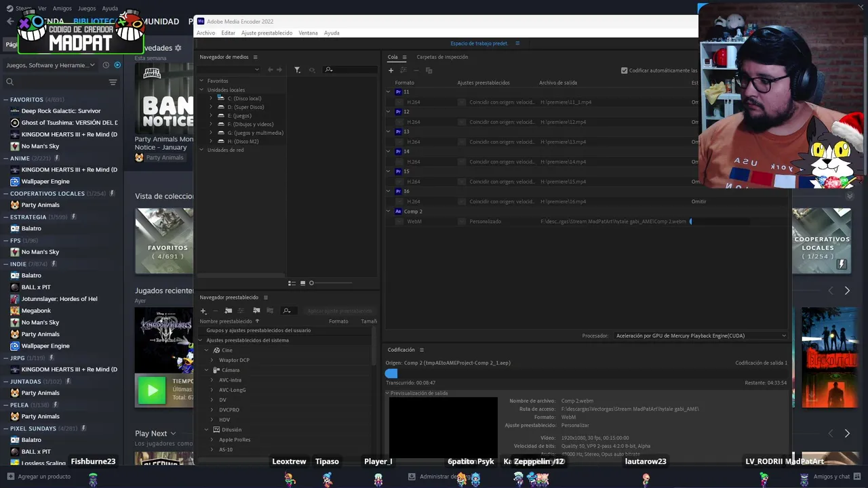Open Steam Juegos, Software y Herramientas dropdown
This screenshot has width=868, height=488.
click(x=51, y=65)
